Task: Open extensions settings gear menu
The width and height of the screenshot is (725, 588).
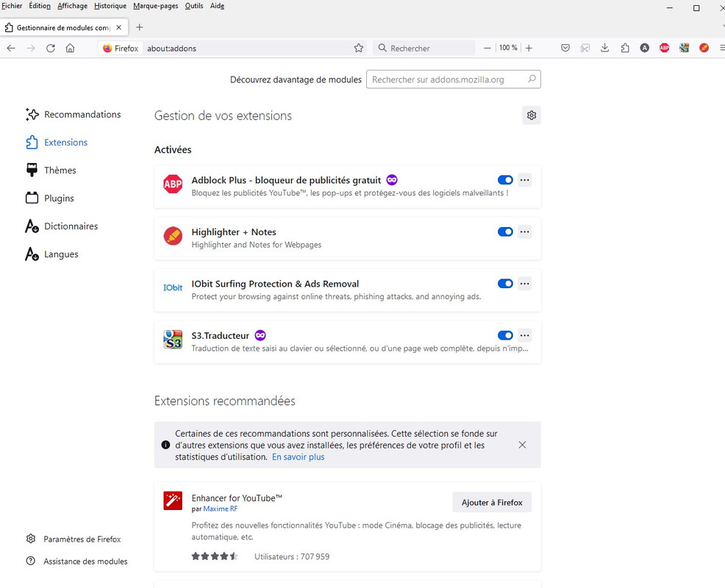Action: (x=532, y=115)
